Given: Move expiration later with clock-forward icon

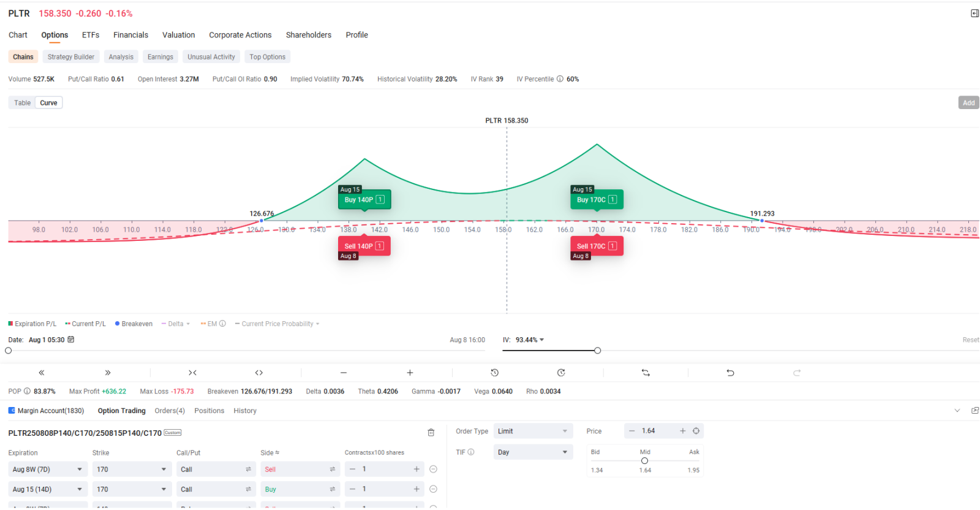Looking at the screenshot, I should pyautogui.click(x=561, y=373).
